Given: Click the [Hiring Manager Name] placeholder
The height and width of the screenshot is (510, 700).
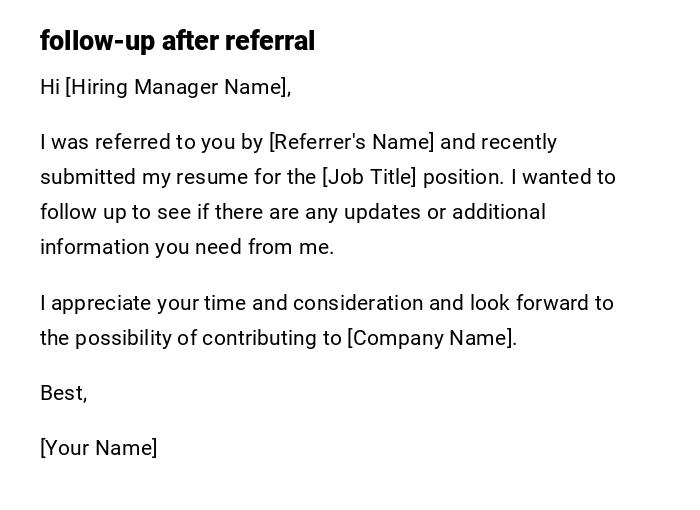Looking at the screenshot, I should [x=177, y=87].
